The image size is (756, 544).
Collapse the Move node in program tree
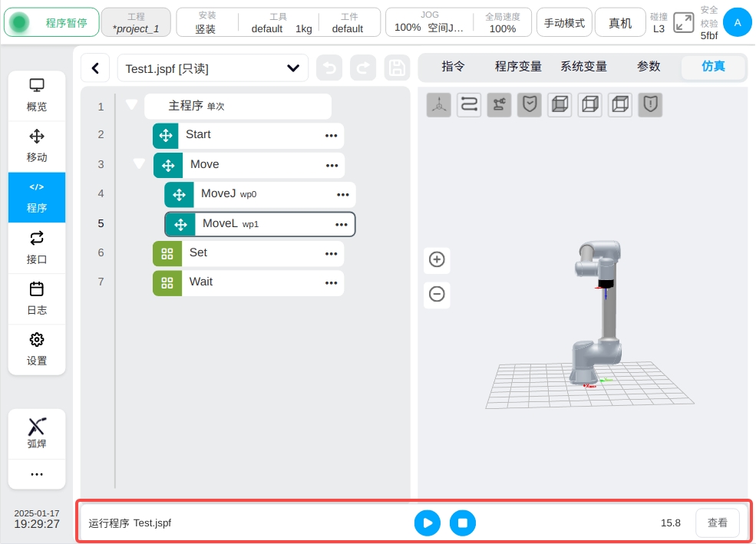point(139,164)
